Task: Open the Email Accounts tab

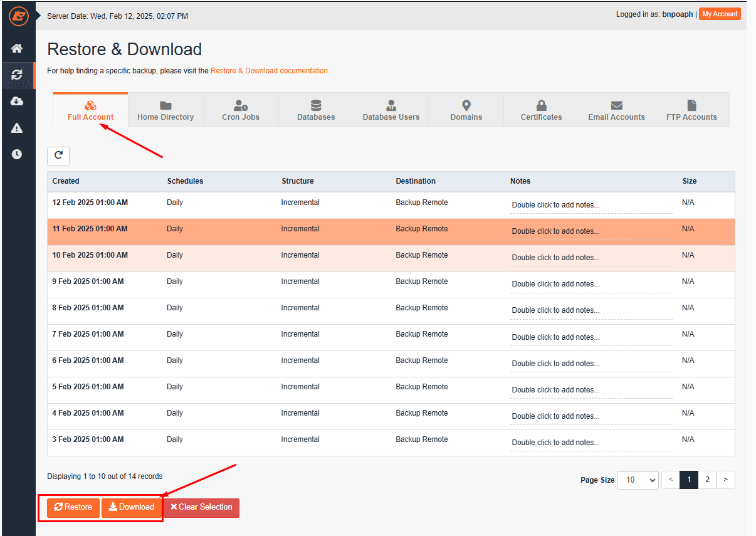Action: coord(616,110)
